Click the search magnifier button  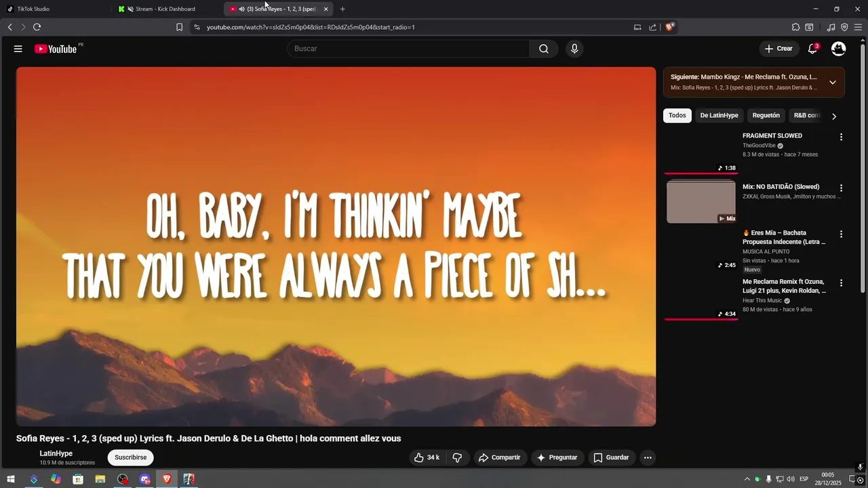(x=544, y=49)
